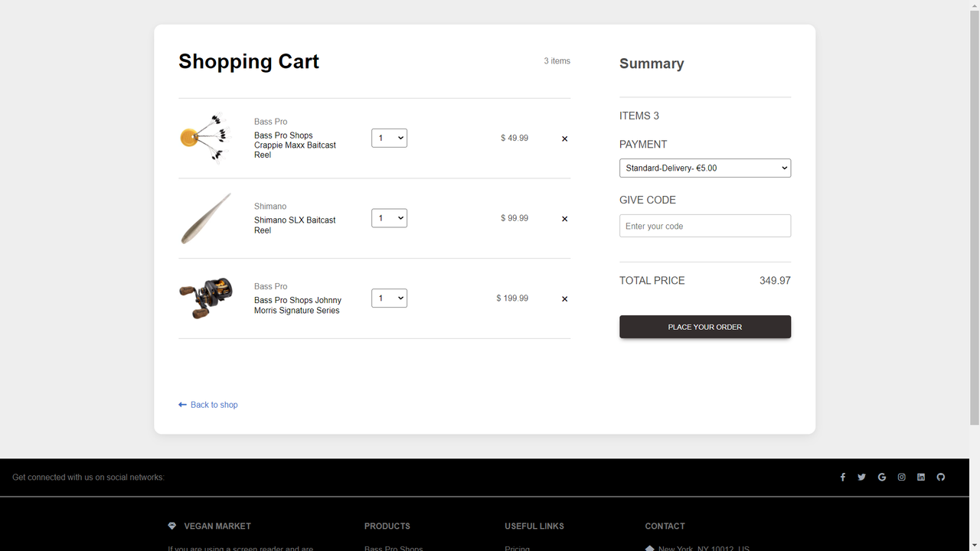980x551 pixels.
Task: Focus the Enter your code field
Action: (705, 226)
